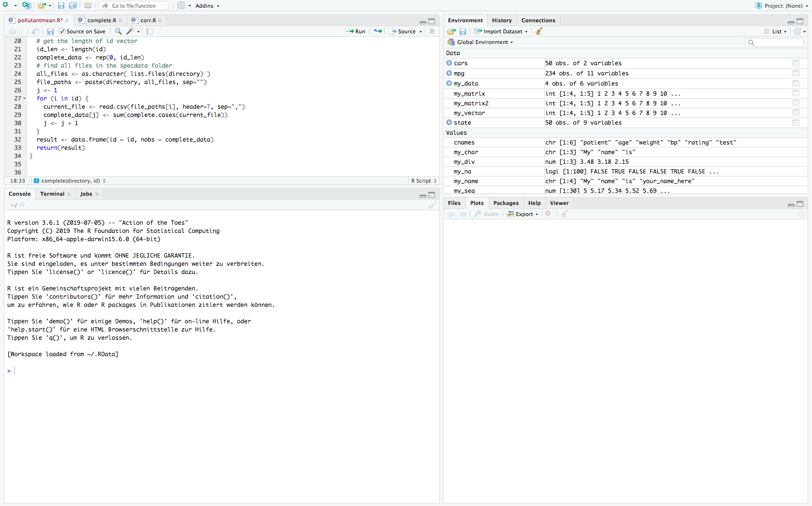Click the compile report notebook icon
This screenshot has height=506, width=812.
[x=150, y=31]
